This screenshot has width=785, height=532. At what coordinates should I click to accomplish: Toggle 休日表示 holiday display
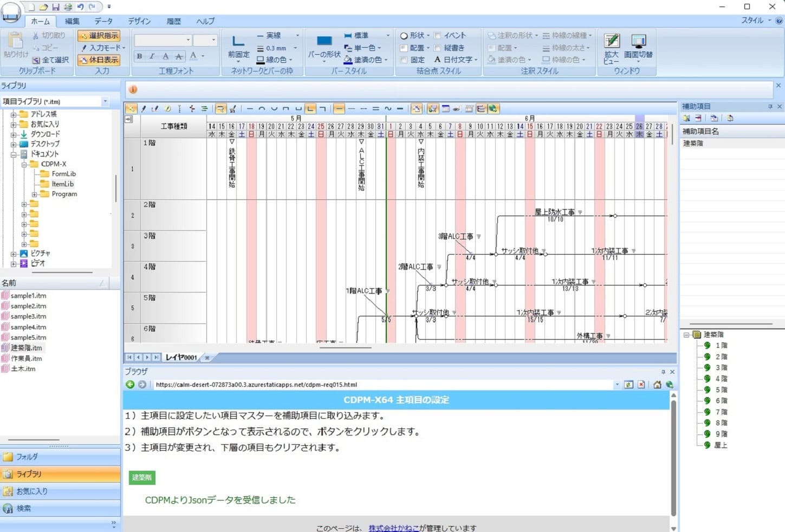click(x=99, y=60)
